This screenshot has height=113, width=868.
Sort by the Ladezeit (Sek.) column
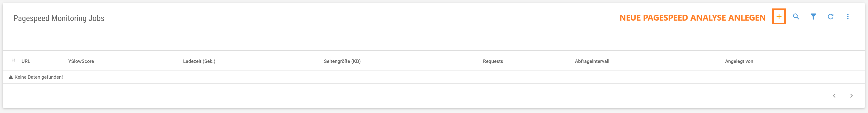[199, 61]
